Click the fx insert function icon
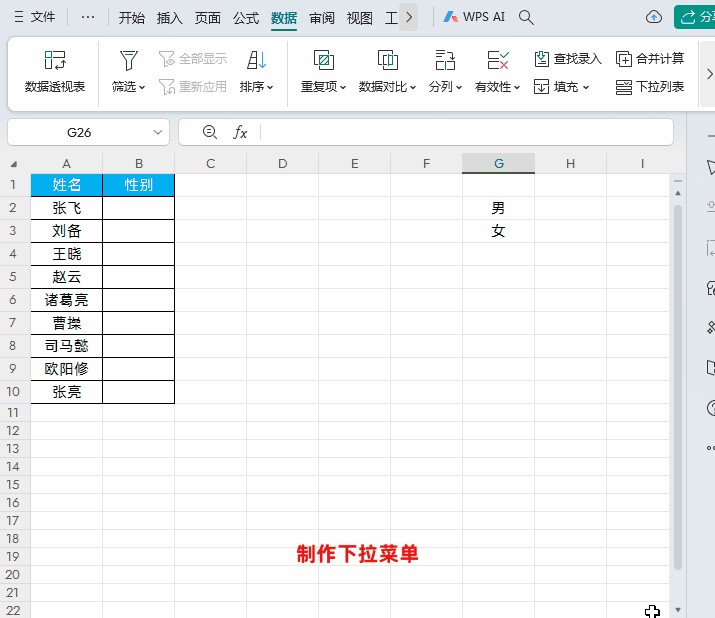Image resolution: width=715 pixels, height=618 pixels. point(240,132)
